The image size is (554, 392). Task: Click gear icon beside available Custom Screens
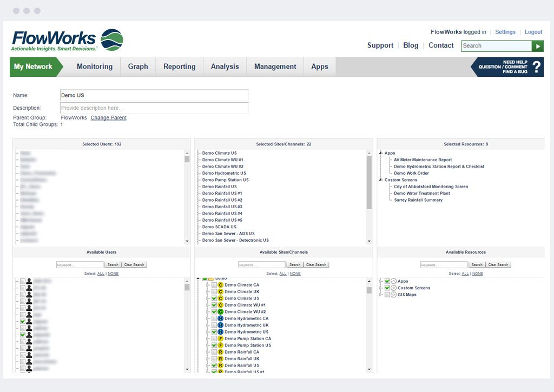tap(394, 288)
